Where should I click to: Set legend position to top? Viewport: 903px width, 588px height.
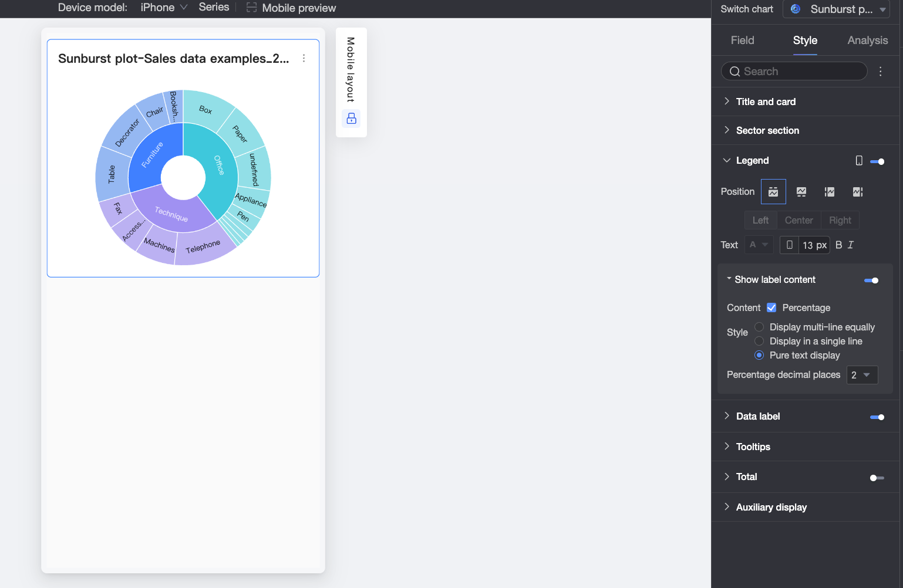tap(773, 192)
